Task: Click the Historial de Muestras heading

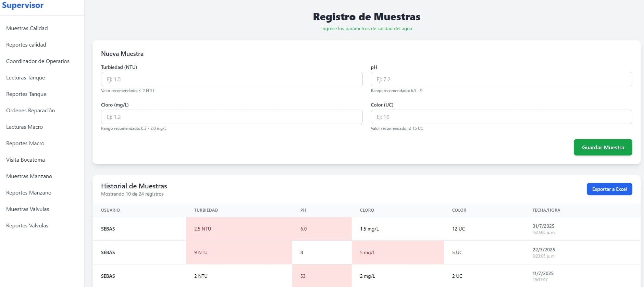Action: pos(134,186)
